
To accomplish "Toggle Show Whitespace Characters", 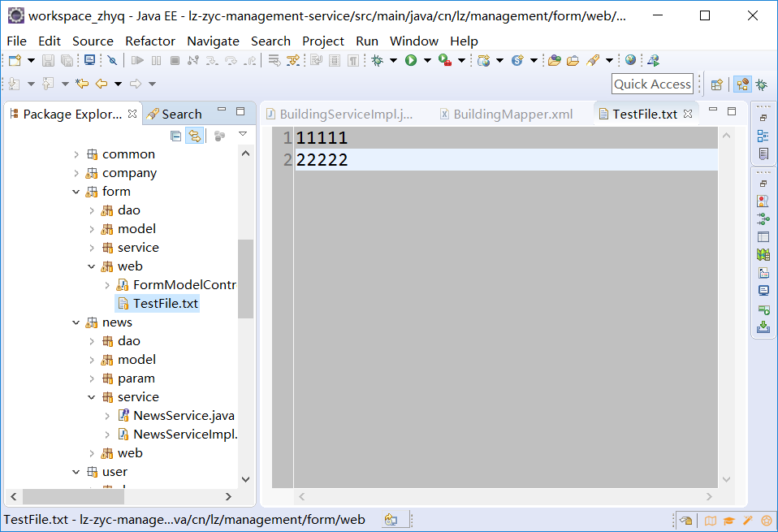I will [x=353, y=61].
